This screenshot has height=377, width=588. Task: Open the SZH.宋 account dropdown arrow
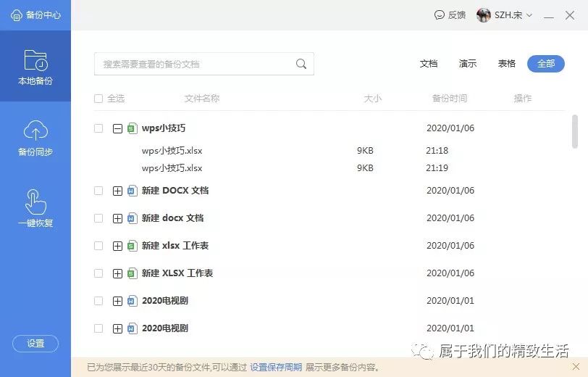pyautogui.click(x=529, y=15)
